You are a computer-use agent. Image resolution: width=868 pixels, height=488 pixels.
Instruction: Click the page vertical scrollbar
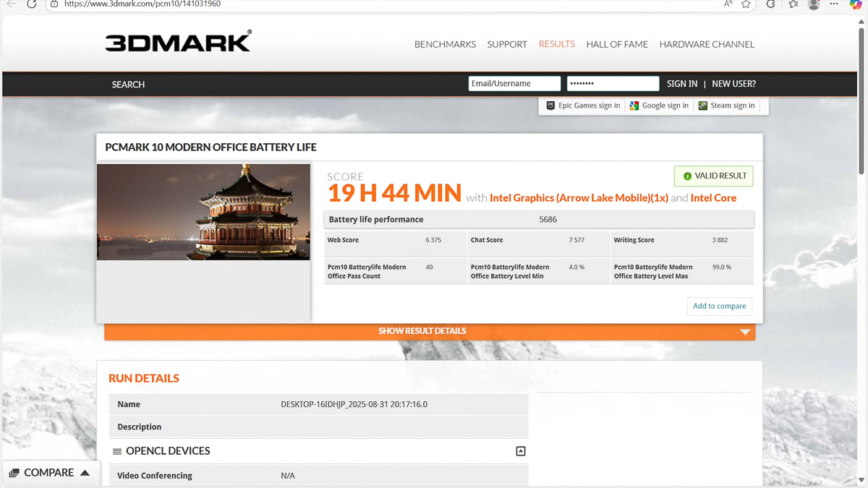(861, 101)
